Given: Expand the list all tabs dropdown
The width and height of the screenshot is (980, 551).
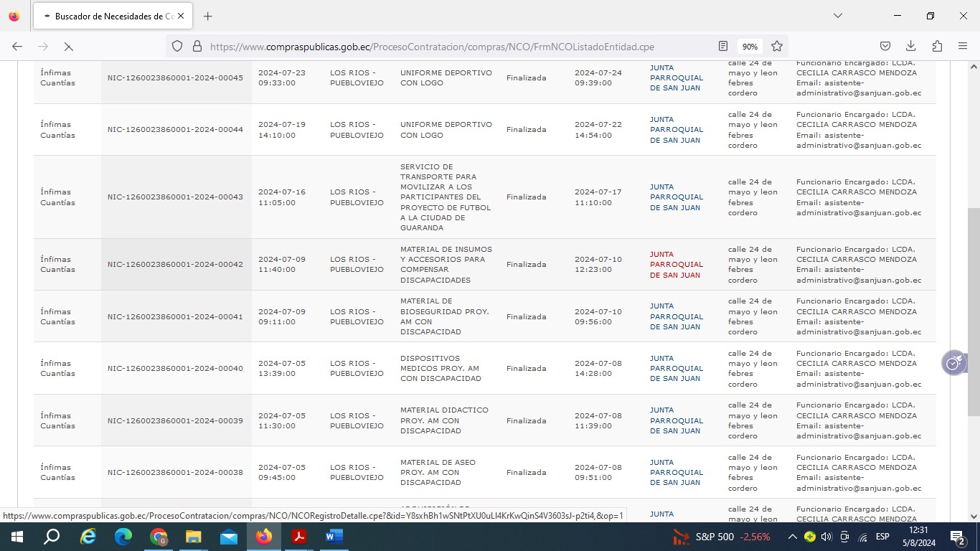Looking at the screenshot, I should (x=837, y=16).
